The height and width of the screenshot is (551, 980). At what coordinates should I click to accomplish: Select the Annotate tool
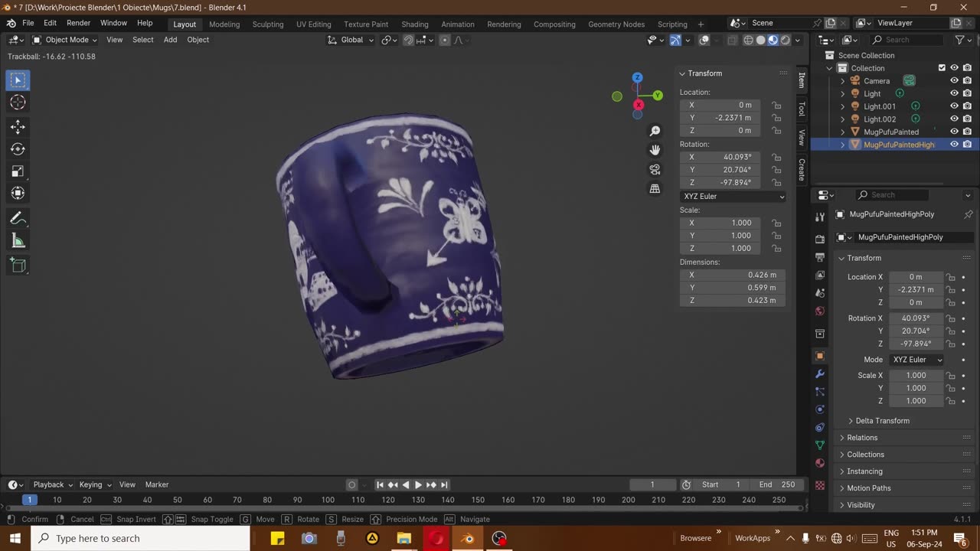pos(18,219)
